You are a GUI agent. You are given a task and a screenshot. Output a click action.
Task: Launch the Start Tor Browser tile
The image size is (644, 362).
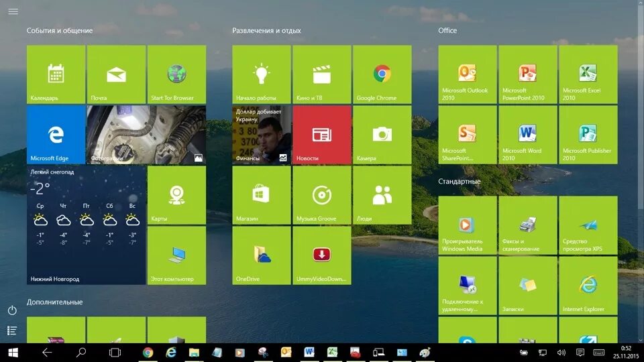176,74
